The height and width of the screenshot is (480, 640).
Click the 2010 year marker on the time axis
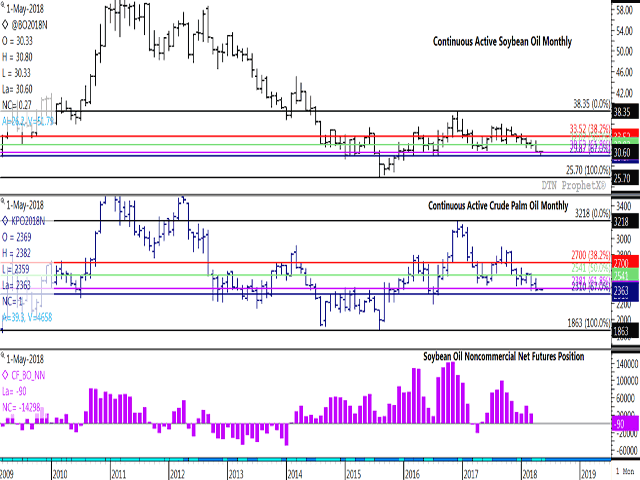(x=60, y=474)
